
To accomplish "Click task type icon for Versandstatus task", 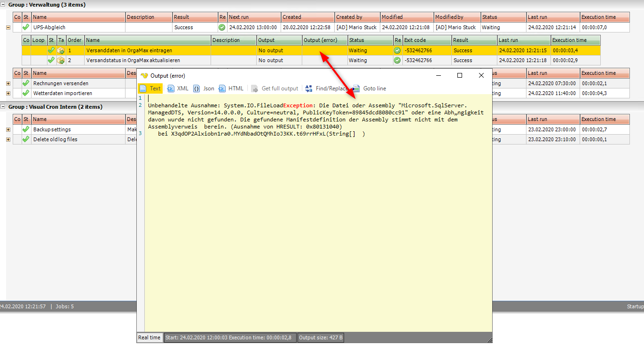I will coord(61,60).
